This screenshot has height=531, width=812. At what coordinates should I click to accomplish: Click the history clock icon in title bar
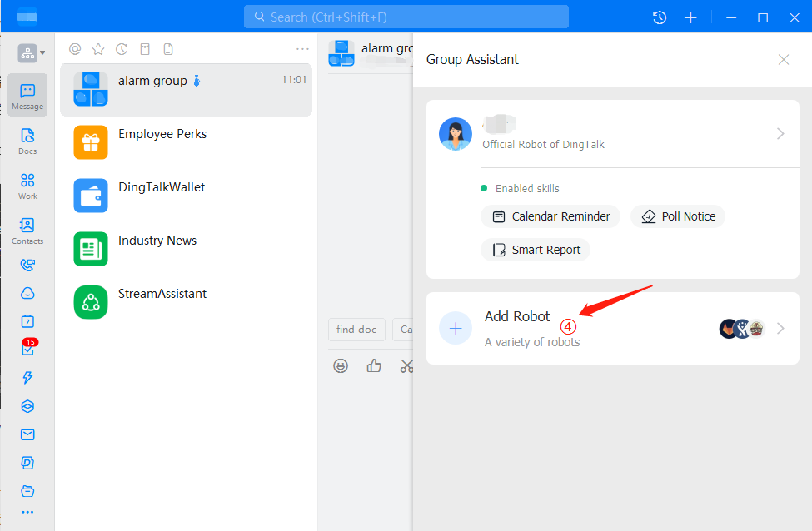(660, 17)
